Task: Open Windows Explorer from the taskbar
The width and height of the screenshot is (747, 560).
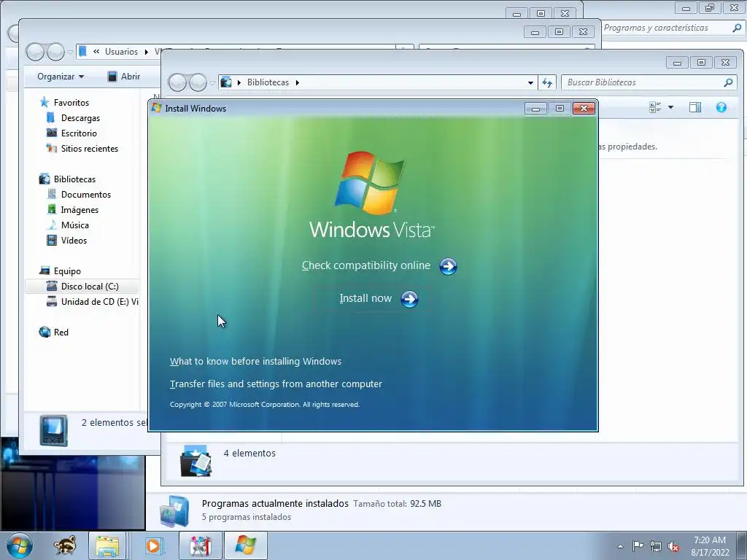Action: pos(107,545)
